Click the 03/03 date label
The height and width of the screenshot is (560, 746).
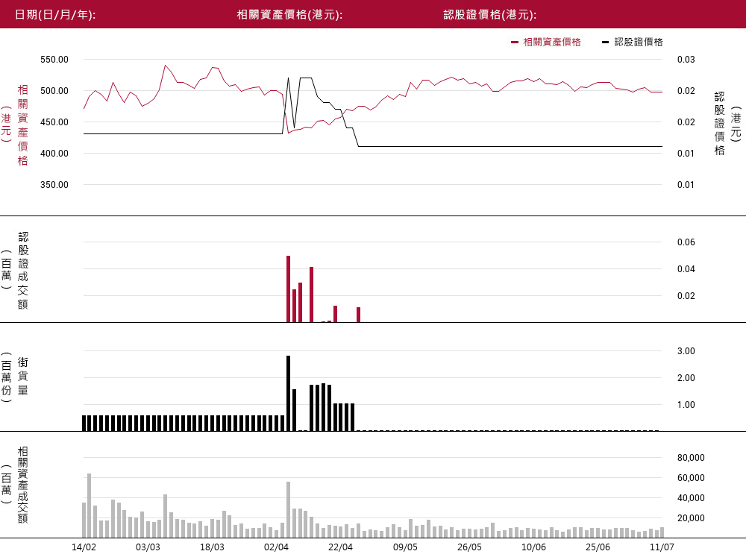tap(148, 547)
